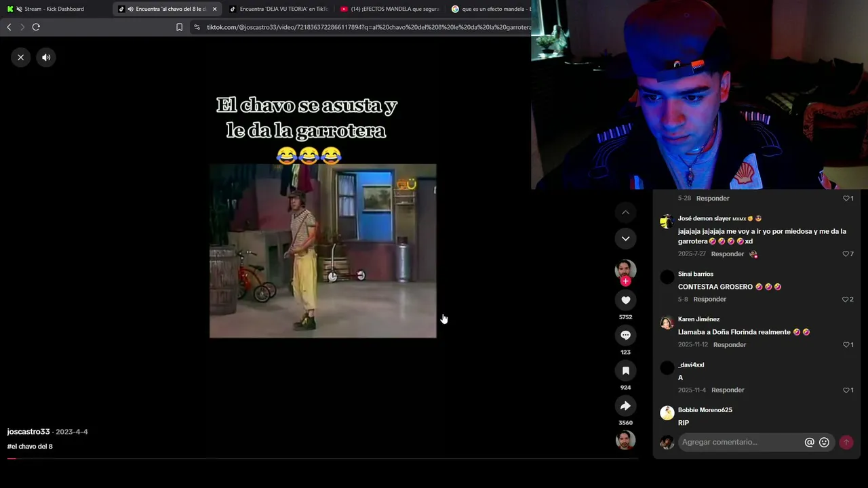Follow the creator with the plus badge
This screenshot has width=868, height=488.
coord(625,281)
